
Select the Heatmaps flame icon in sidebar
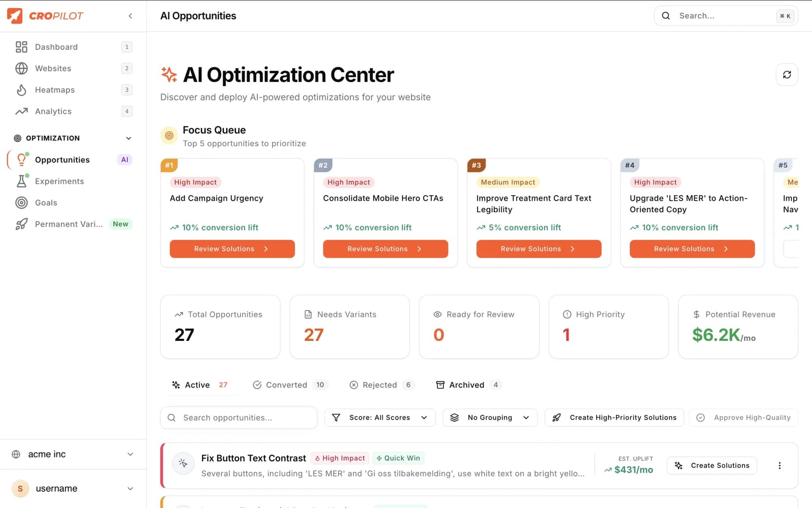point(21,90)
